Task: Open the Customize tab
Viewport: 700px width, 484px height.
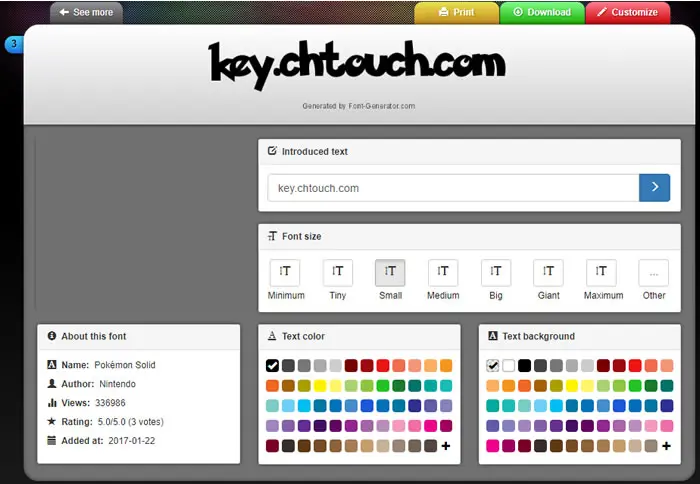Action: coord(628,13)
